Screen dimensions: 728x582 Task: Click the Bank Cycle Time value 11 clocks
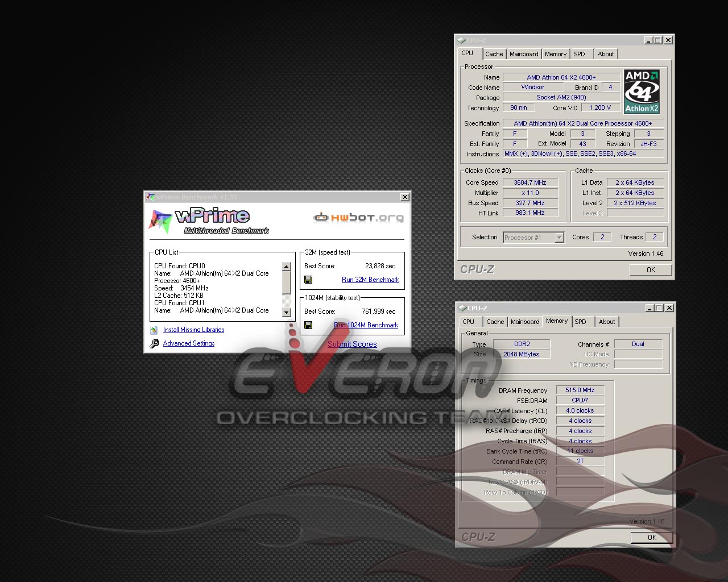coord(580,451)
